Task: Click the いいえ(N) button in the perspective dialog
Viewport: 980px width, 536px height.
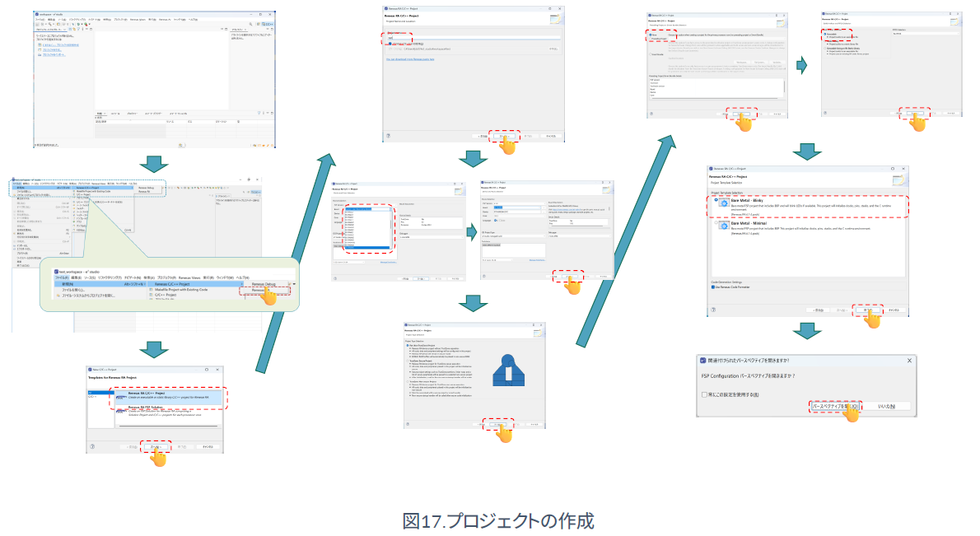Action: tap(886, 407)
